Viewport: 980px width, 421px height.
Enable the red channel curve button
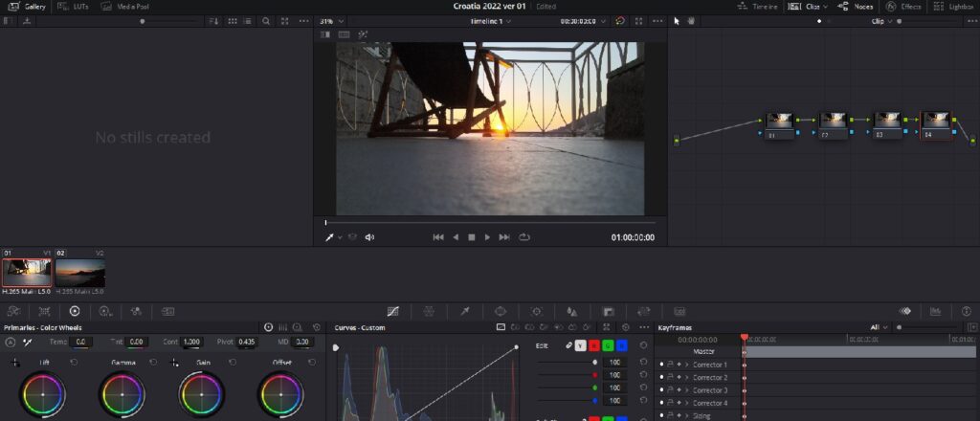click(x=594, y=345)
